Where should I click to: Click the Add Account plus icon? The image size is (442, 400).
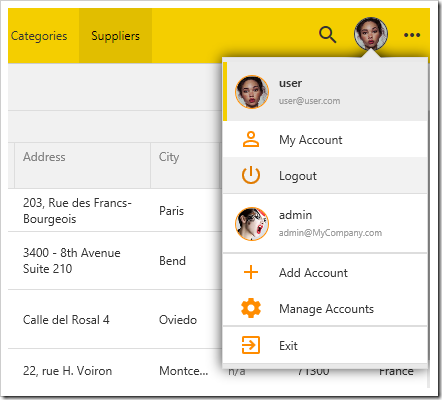(x=251, y=272)
